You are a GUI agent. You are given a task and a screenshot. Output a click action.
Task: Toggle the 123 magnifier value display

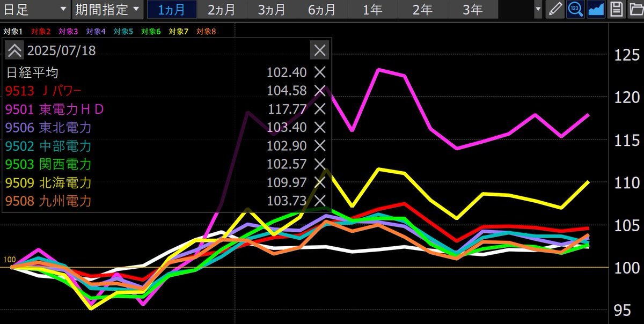[575, 10]
